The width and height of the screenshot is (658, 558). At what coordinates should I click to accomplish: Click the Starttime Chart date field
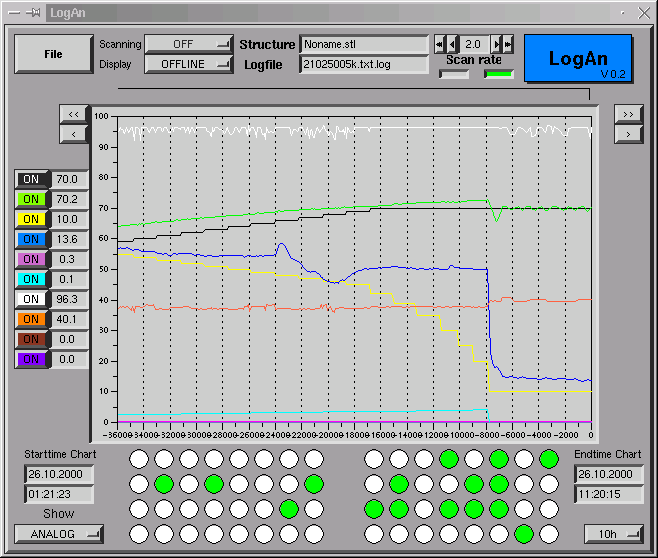click(x=58, y=474)
